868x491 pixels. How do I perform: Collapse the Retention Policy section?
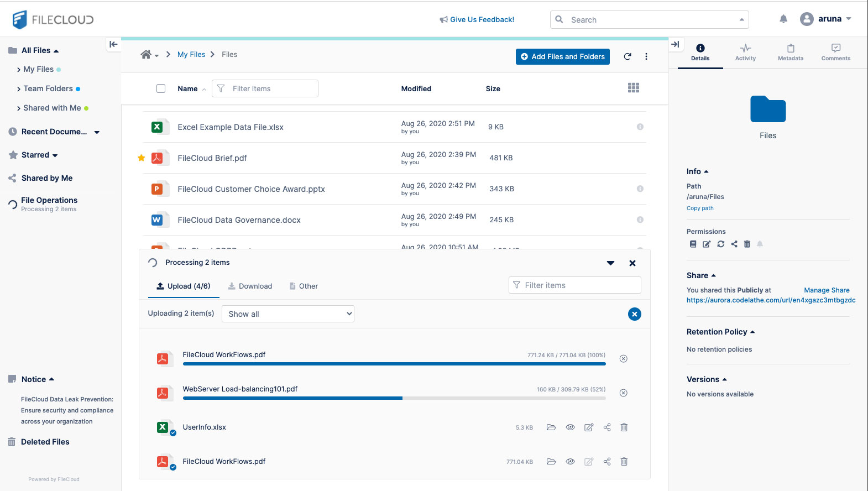(x=752, y=332)
